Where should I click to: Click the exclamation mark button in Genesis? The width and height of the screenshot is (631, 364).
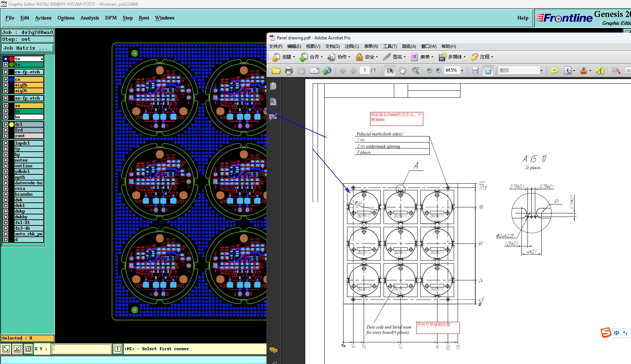tap(118, 349)
